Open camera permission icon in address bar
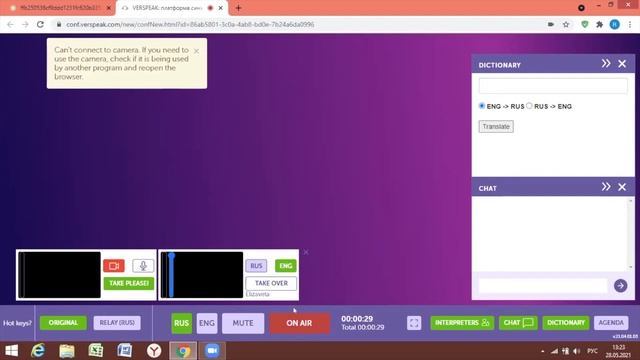640x360 pixels. click(551, 24)
